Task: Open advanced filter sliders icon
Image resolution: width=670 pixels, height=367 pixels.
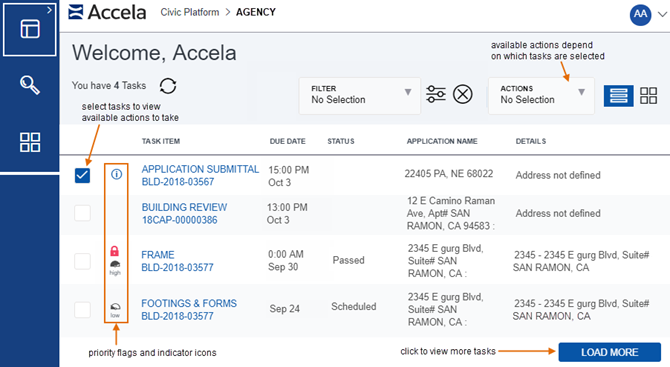Action: tap(436, 94)
